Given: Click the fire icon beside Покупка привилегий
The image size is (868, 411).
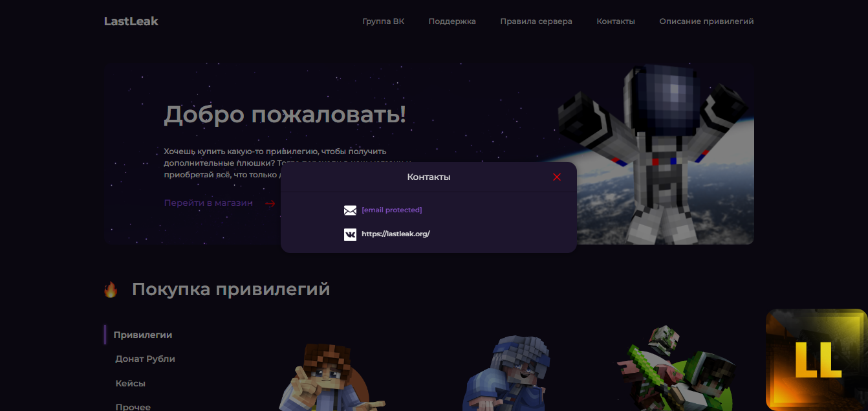Looking at the screenshot, I should 111,290.
